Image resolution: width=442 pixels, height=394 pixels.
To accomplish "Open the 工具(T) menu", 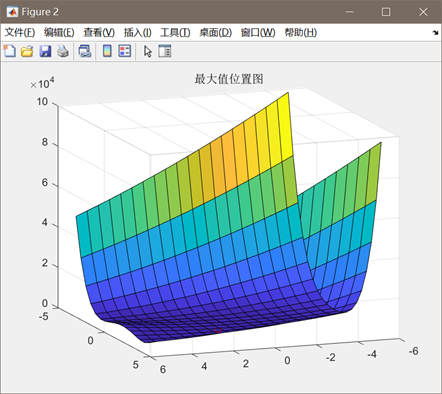I will (175, 32).
